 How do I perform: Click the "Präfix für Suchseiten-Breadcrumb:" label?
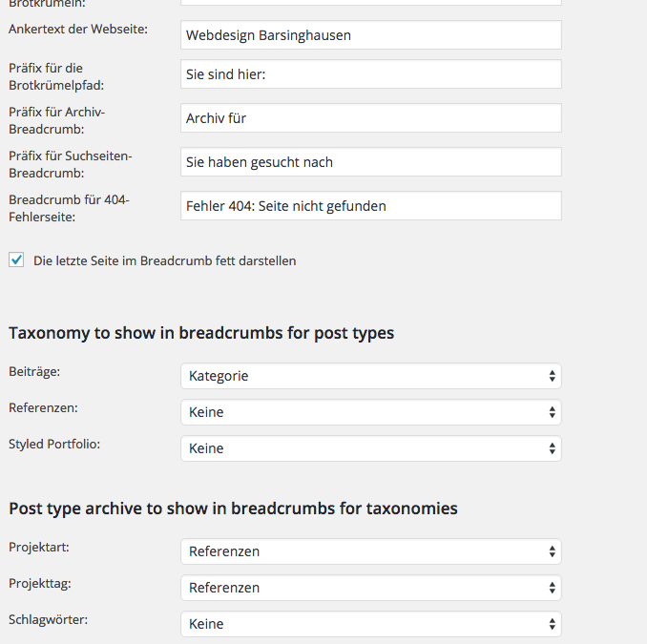click(x=71, y=164)
